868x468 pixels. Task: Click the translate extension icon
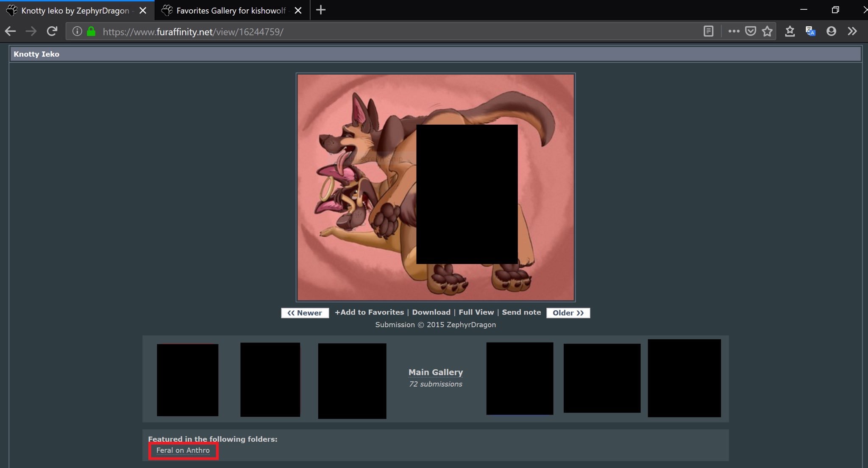pos(811,31)
